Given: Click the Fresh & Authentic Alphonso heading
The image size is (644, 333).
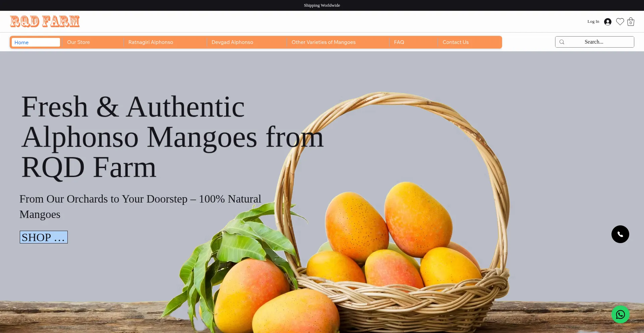Looking at the screenshot, I should 172,137.
